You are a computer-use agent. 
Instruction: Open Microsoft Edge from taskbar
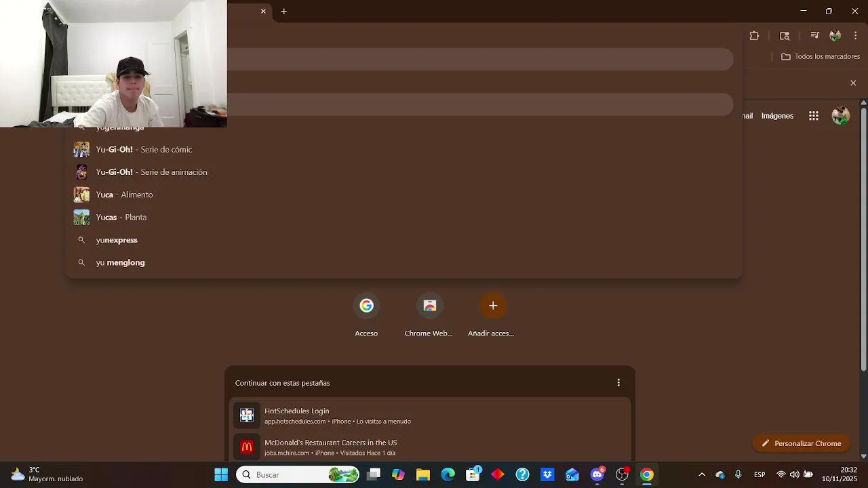(x=448, y=474)
